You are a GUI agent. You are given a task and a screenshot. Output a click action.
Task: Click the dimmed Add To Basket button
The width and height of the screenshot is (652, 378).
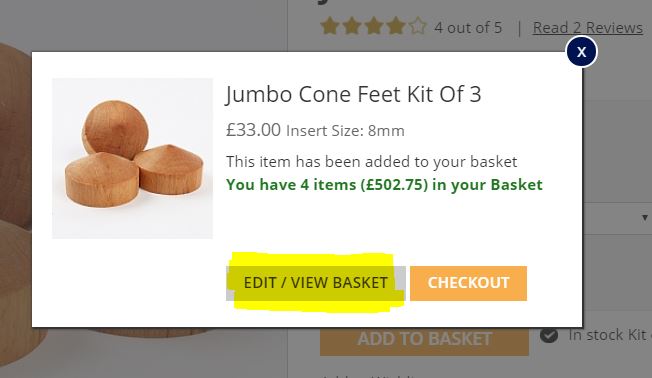(x=424, y=341)
